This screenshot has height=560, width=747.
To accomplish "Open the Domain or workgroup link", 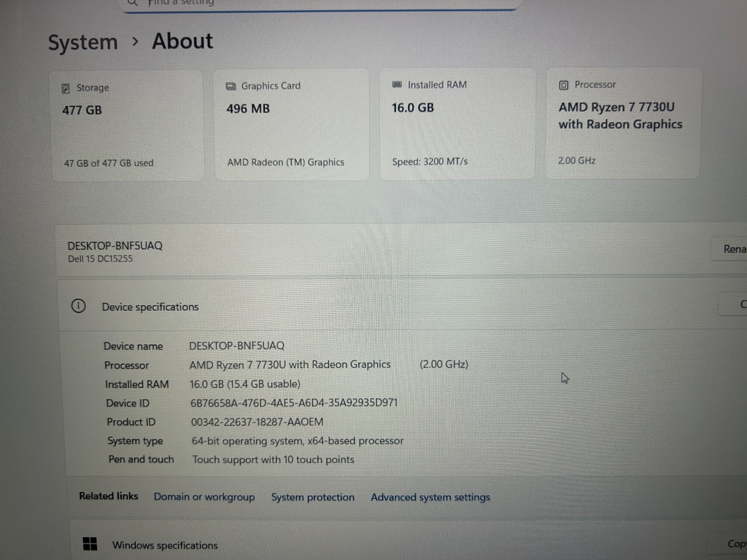I will [204, 497].
